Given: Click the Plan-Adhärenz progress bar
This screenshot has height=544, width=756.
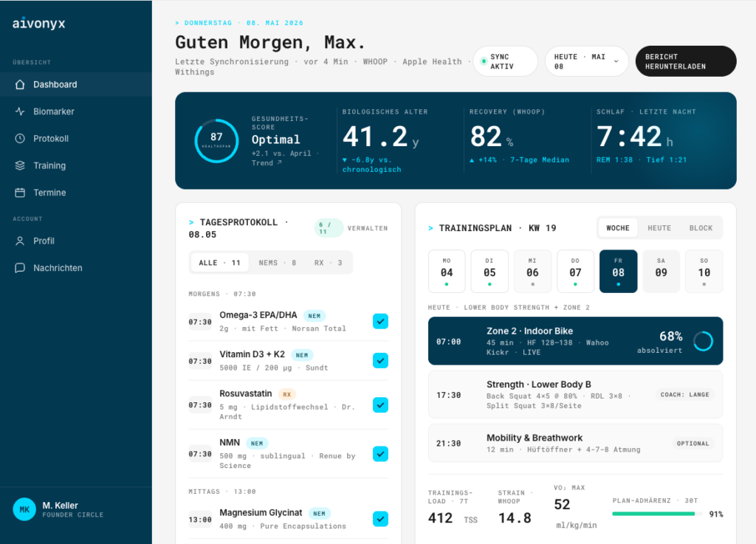Looking at the screenshot, I should 657,514.
